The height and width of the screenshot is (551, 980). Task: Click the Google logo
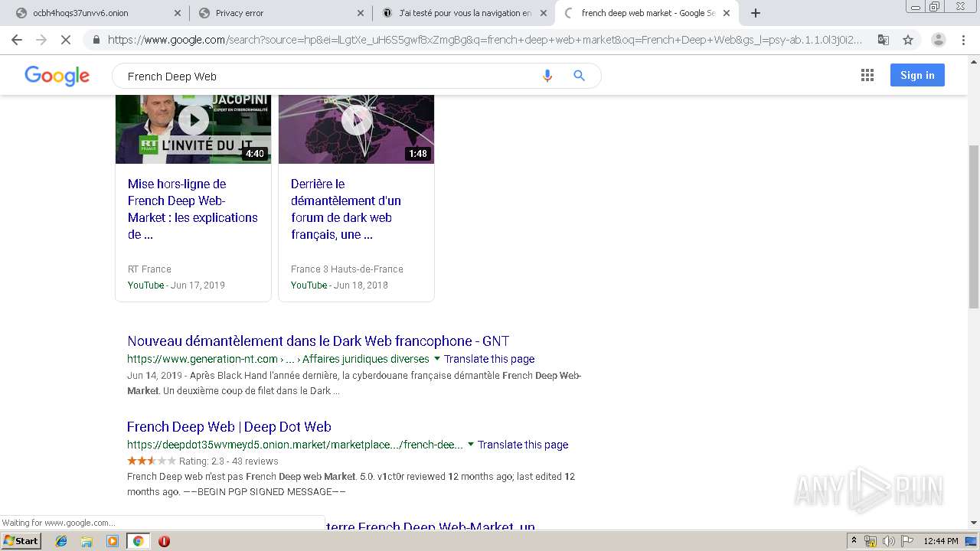point(57,76)
